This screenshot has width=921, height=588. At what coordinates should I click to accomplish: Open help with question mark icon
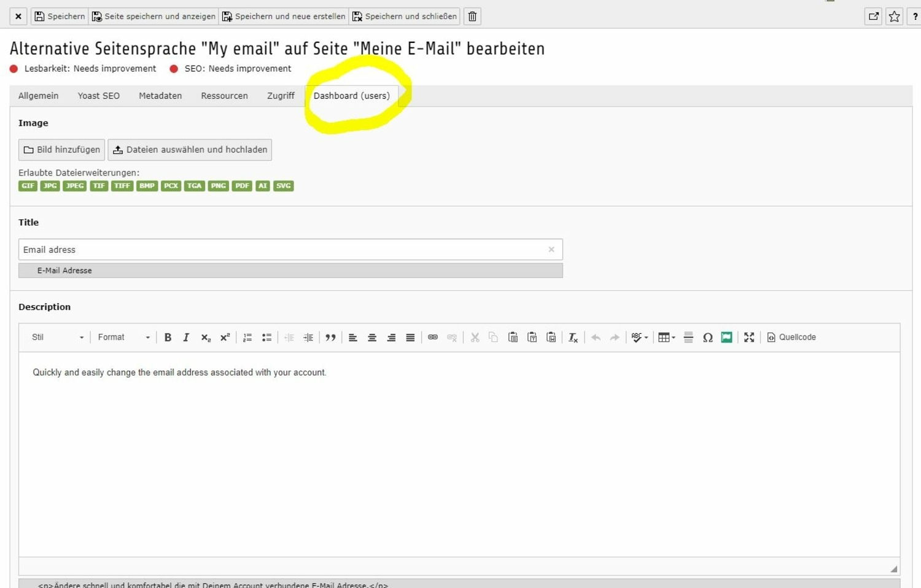pyautogui.click(x=915, y=17)
